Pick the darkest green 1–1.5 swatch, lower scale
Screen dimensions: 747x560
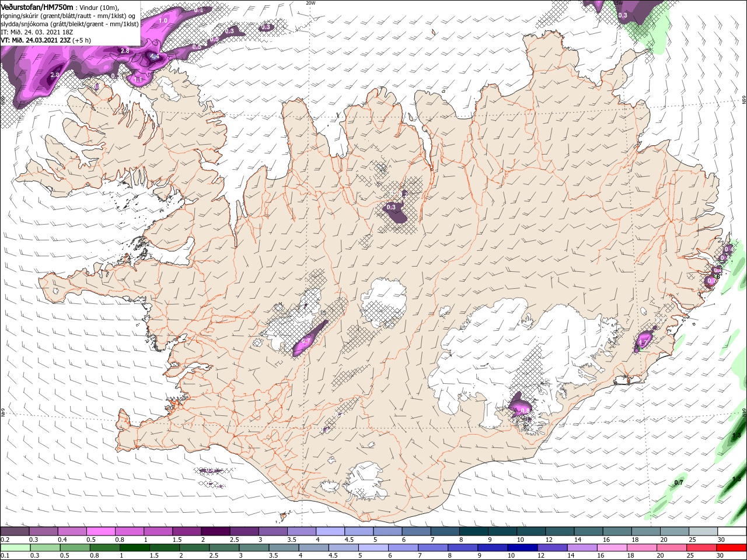click(135, 547)
